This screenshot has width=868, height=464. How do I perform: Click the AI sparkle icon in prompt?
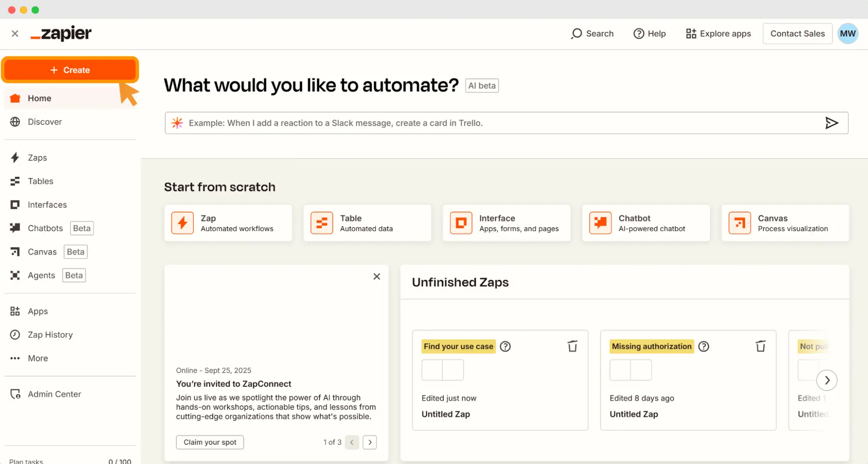tap(177, 123)
